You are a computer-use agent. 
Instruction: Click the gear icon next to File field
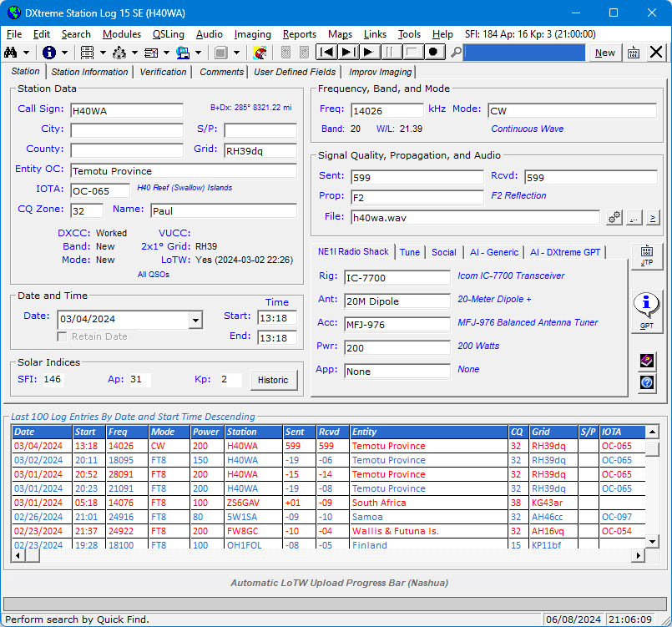pos(614,218)
